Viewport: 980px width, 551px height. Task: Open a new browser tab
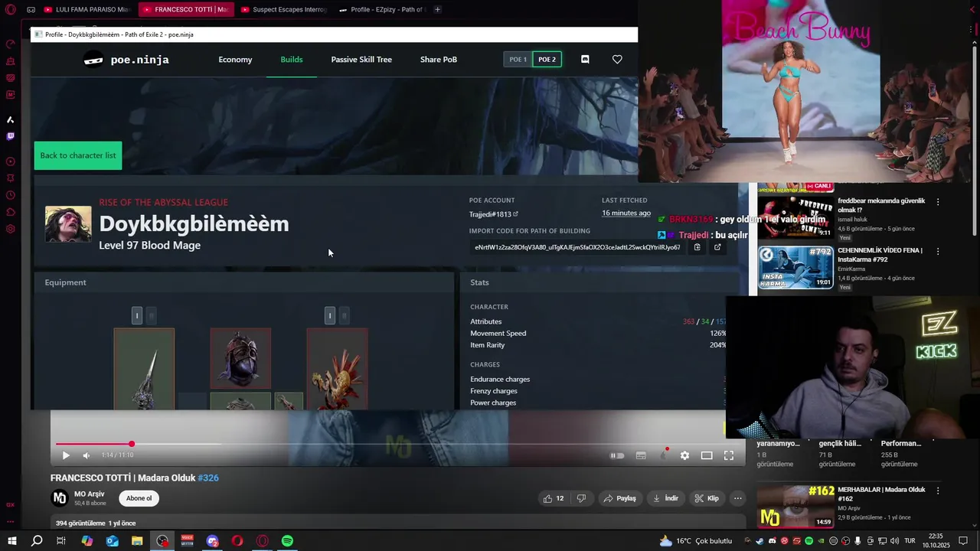[x=437, y=10]
